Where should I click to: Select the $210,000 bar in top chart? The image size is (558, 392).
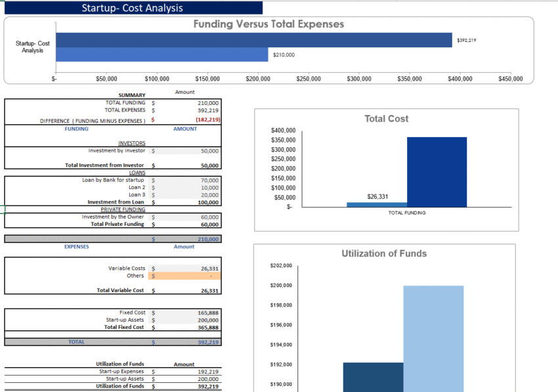tap(161, 54)
